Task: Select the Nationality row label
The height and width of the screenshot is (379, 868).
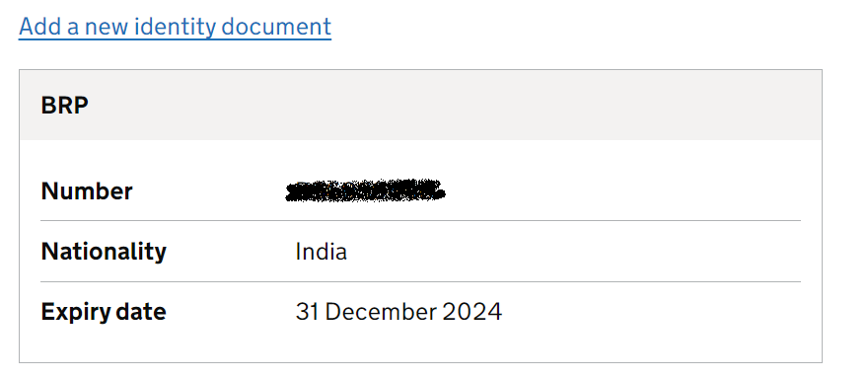Action: point(104,251)
